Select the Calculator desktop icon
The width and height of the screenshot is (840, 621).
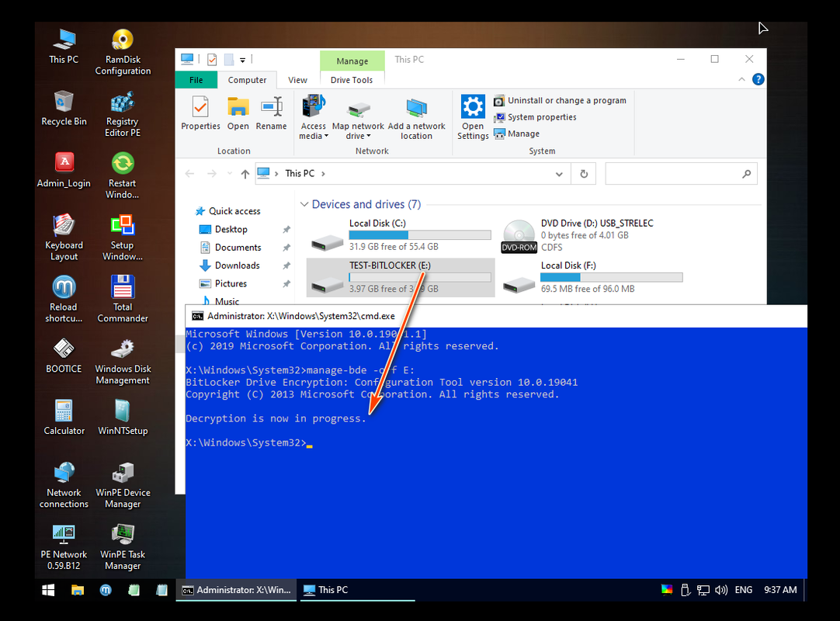pyautogui.click(x=64, y=418)
